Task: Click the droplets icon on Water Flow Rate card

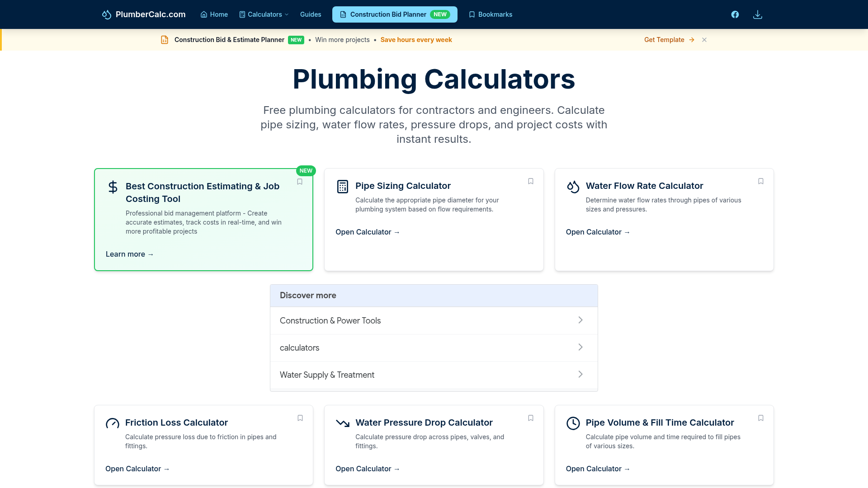Action: [x=573, y=186]
